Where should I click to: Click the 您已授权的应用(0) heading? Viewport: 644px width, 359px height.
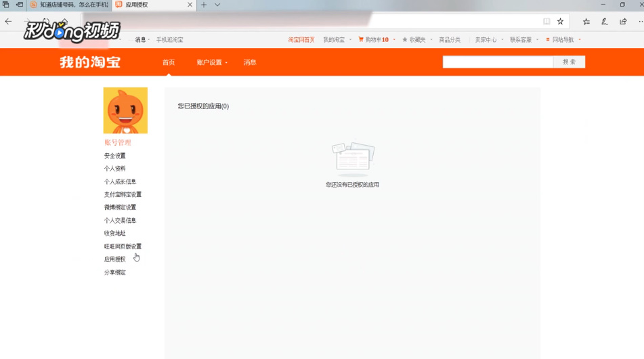click(x=203, y=106)
